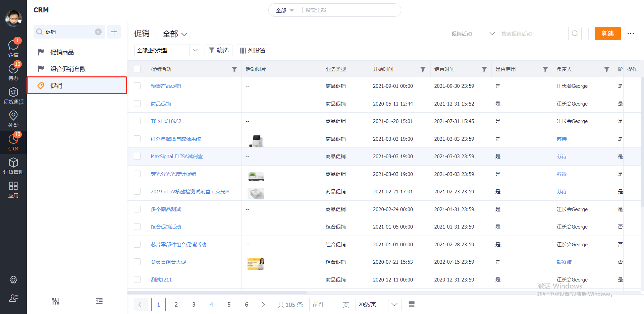Click the magnifier search button for 促销活动
This screenshot has height=314, width=644.
(x=575, y=34)
